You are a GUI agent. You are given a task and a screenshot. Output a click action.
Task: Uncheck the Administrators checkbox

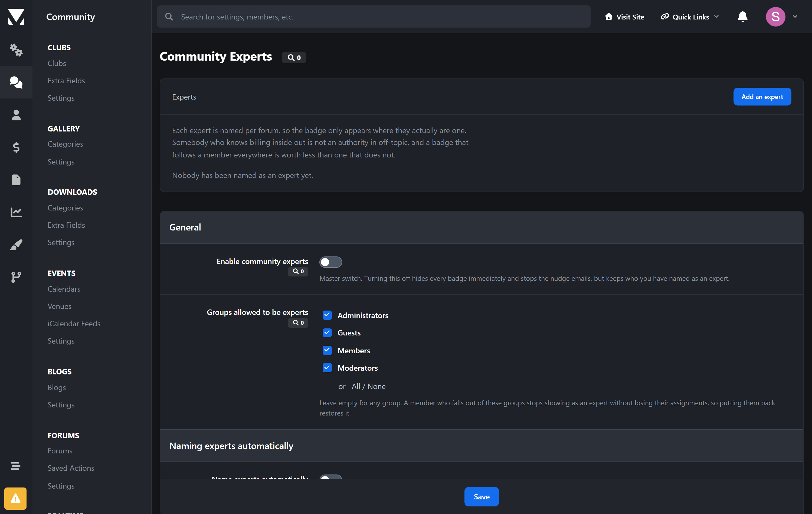tap(327, 315)
